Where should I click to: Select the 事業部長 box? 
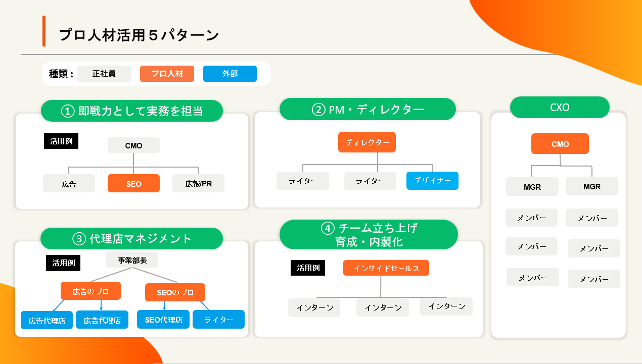[x=132, y=260]
